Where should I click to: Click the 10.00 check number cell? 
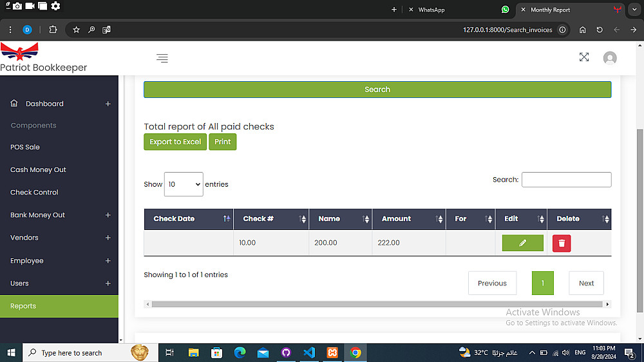(271, 243)
